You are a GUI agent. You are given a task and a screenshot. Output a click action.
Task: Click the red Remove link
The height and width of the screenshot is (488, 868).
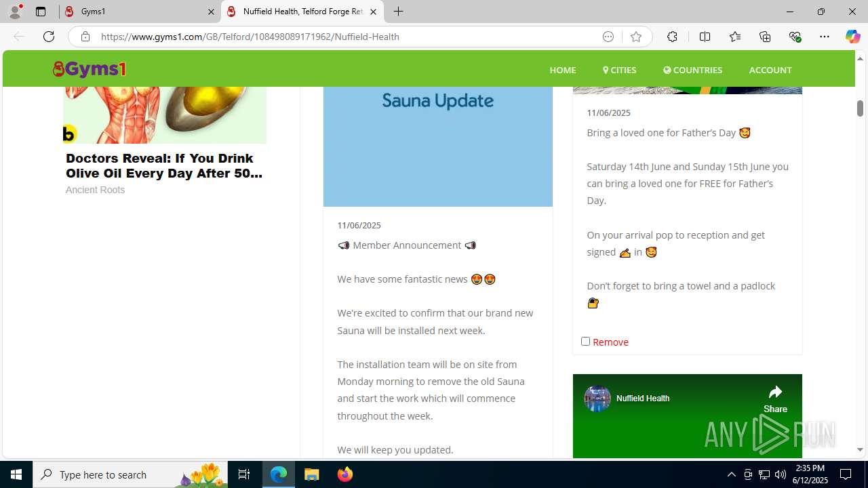610,342
